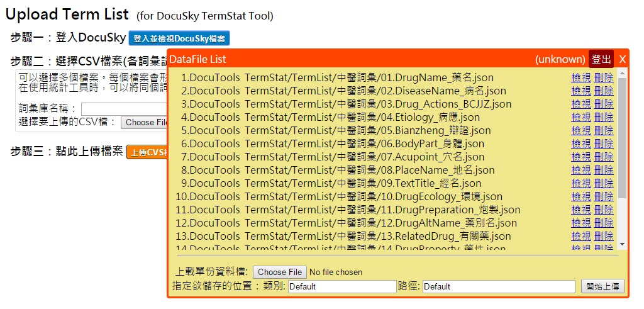
Task: Click the 登入並檢視DocuSky檔案 login button
Action: click(x=179, y=38)
